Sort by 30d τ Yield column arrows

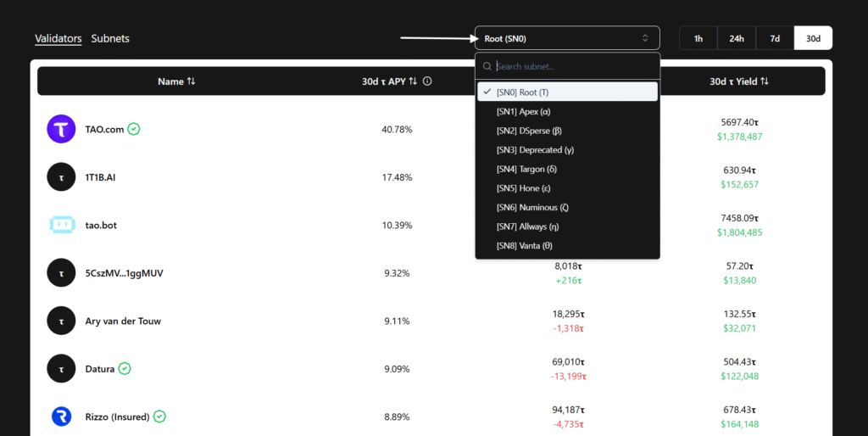pos(765,81)
